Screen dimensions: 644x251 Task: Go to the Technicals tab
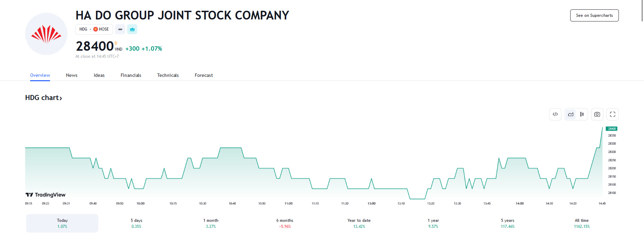pos(168,75)
